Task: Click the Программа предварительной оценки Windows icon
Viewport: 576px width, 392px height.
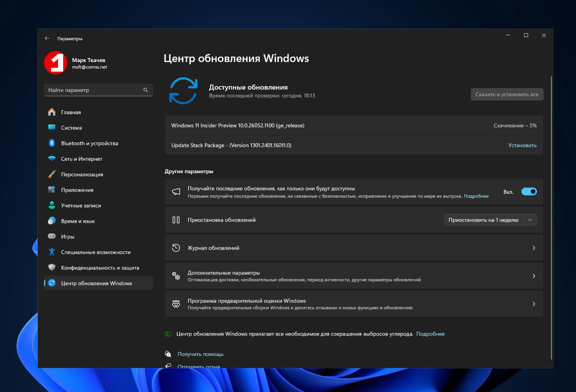Action: click(x=176, y=304)
